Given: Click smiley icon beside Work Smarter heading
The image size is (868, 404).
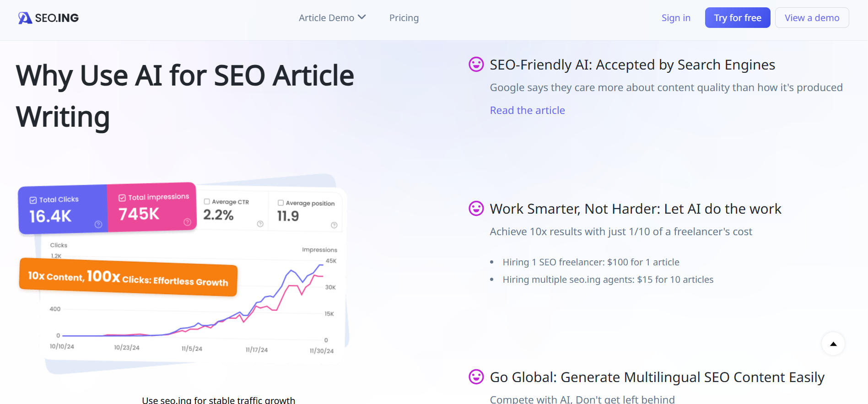Looking at the screenshot, I should [x=476, y=209].
